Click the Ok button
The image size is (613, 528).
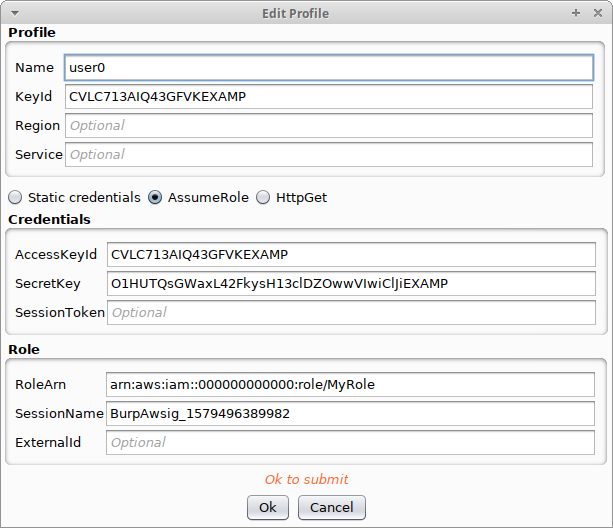click(268, 507)
